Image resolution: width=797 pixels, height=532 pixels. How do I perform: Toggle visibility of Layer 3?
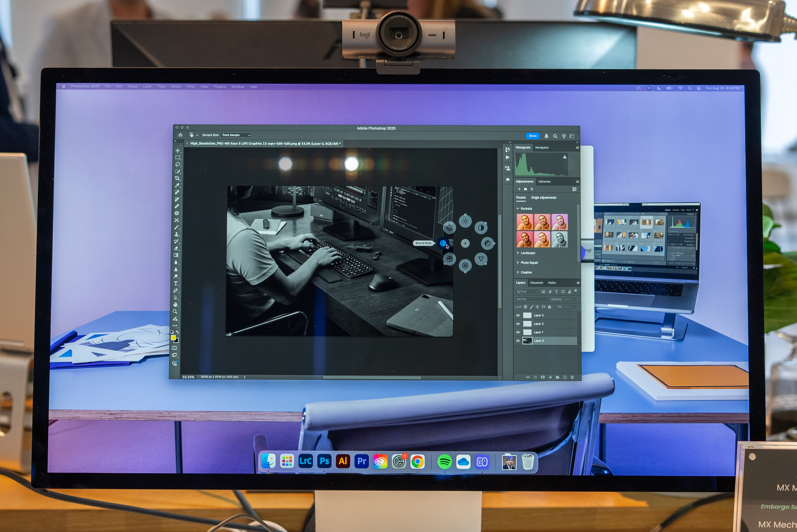[518, 315]
